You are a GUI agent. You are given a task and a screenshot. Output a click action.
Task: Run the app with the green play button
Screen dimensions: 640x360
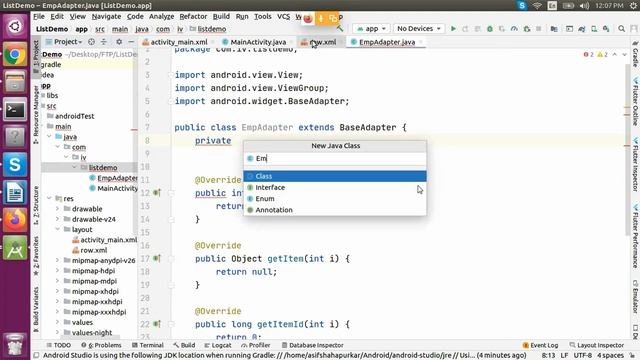tap(453, 29)
